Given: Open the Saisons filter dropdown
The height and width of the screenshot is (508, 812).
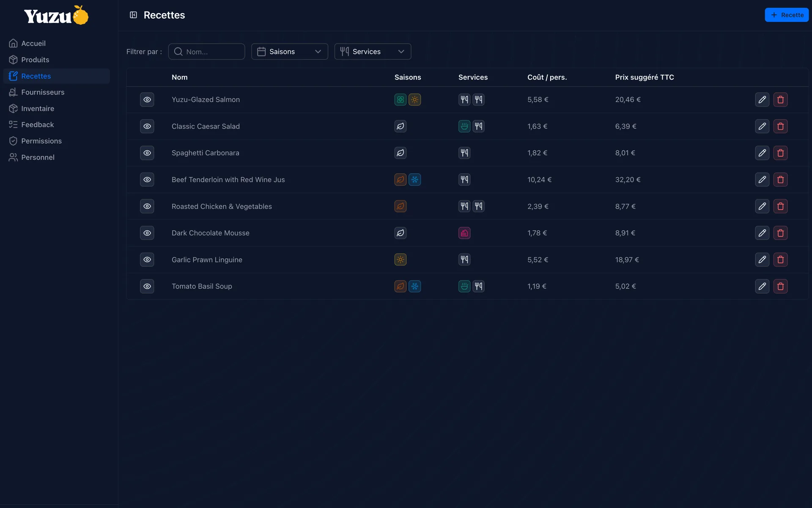Looking at the screenshot, I should tap(290, 52).
